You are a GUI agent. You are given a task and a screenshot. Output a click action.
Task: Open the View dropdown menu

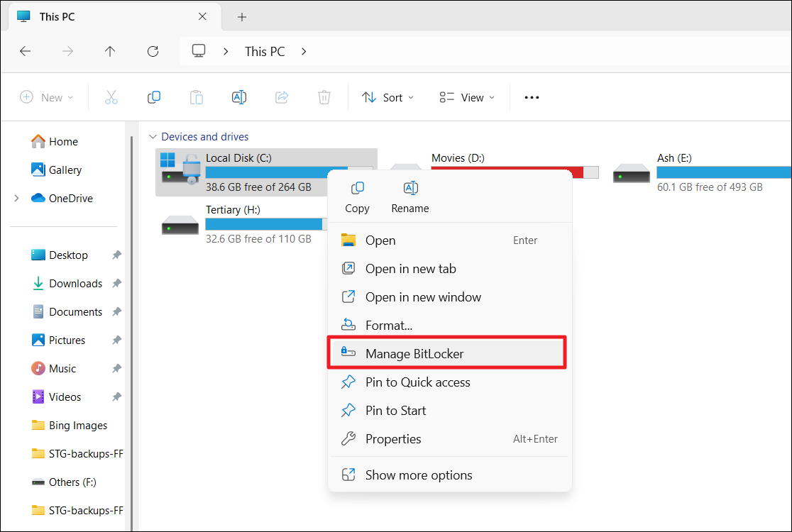click(467, 98)
